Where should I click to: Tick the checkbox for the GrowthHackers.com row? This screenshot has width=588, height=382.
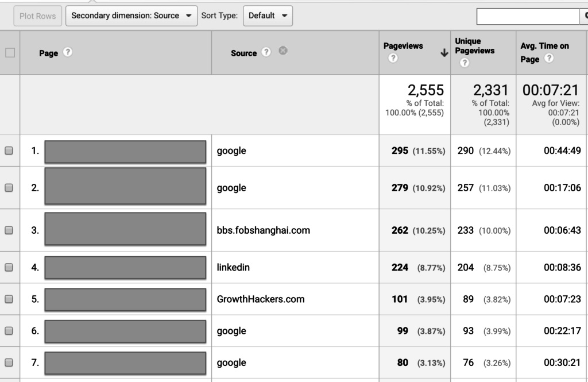tap(9, 299)
